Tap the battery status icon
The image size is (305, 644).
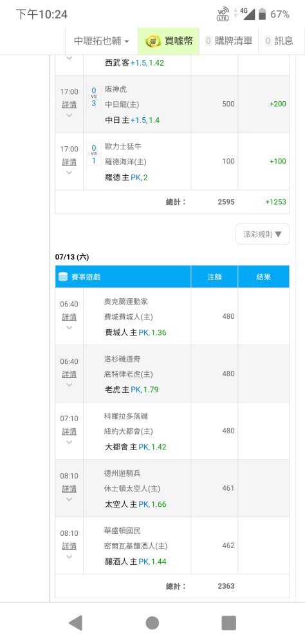coord(263,14)
